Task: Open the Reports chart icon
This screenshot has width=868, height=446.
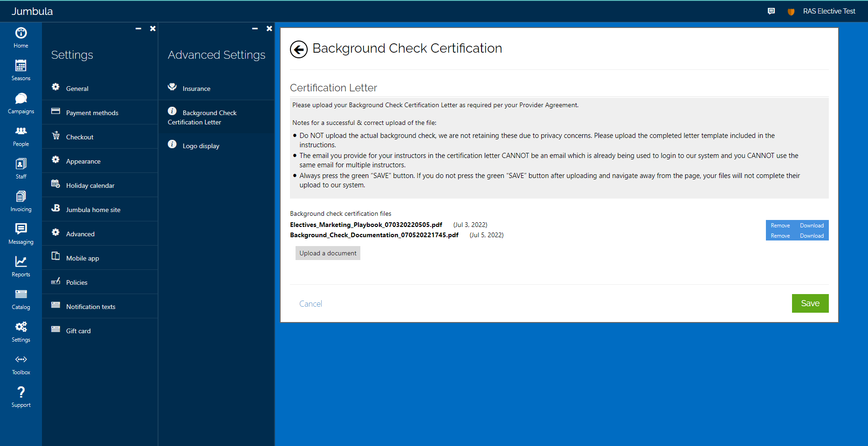Action: (21, 262)
